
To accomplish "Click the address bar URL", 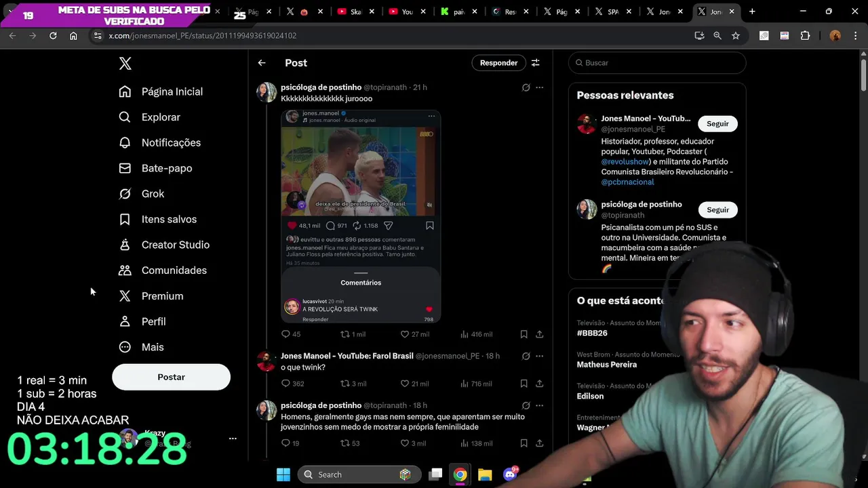I will 202,35.
